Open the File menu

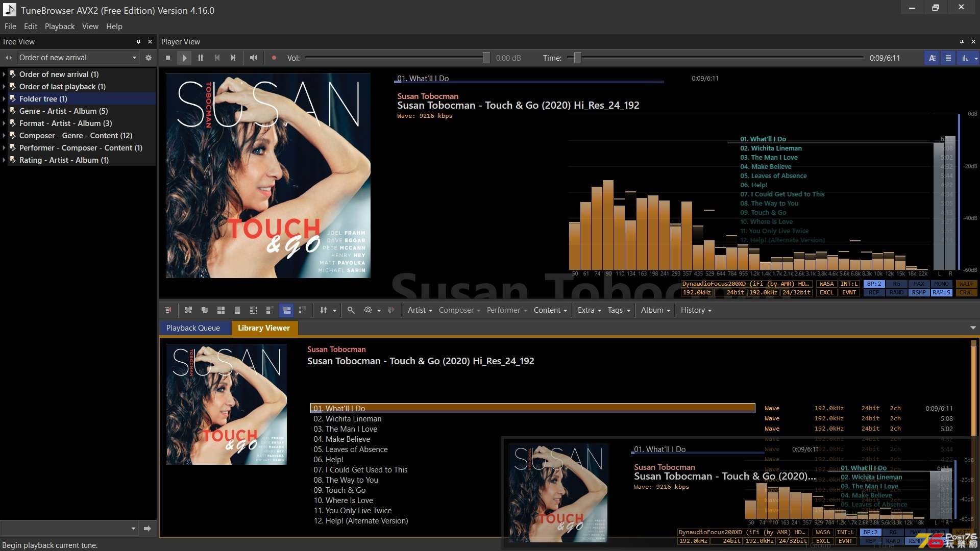10,27
